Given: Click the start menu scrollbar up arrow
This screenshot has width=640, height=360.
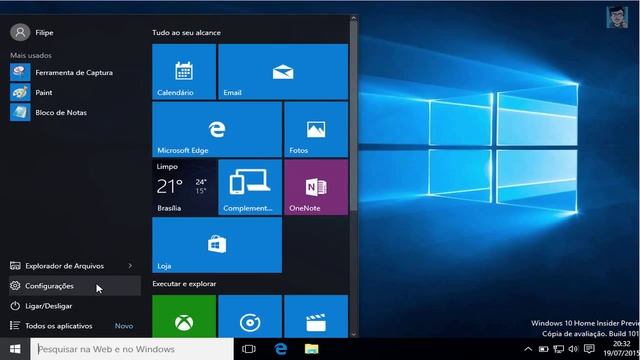Looking at the screenshot, I should (353, 18).
